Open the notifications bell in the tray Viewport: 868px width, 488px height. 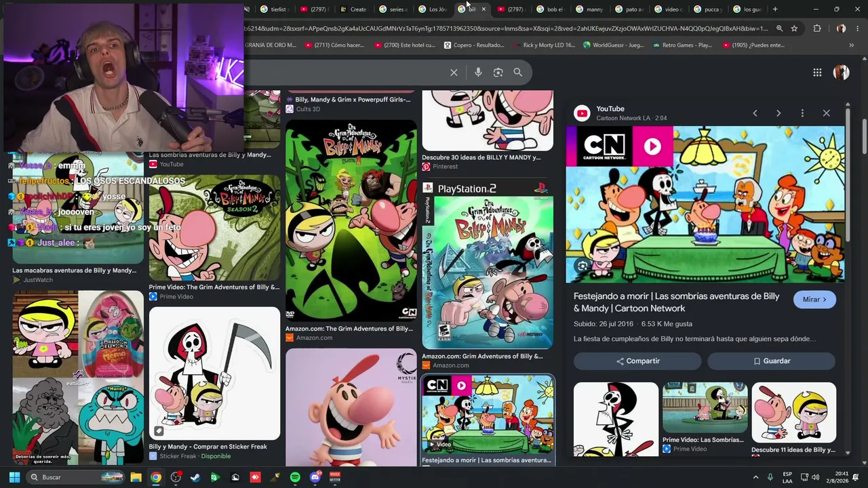click(x=856, y=477)
